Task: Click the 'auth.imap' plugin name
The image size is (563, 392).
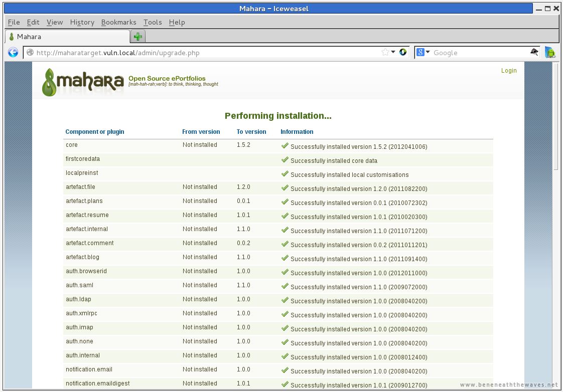Action: (x=79, y=327)
